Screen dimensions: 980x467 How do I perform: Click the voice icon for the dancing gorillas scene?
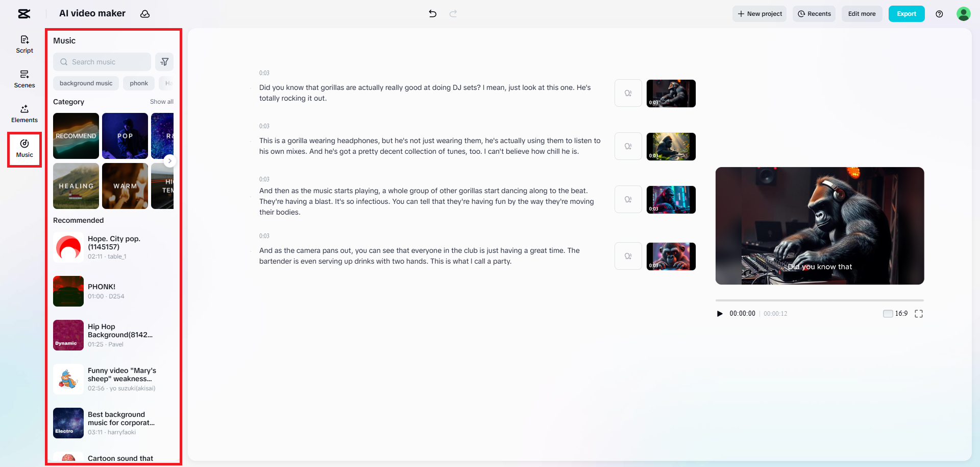click(x=628, y=199)
